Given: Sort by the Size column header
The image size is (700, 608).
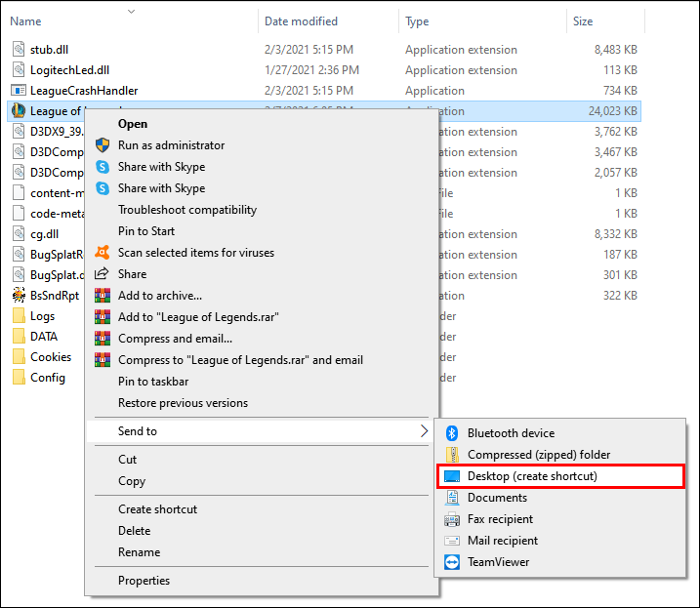Looking at the screenshot, I should coord(583,21).
